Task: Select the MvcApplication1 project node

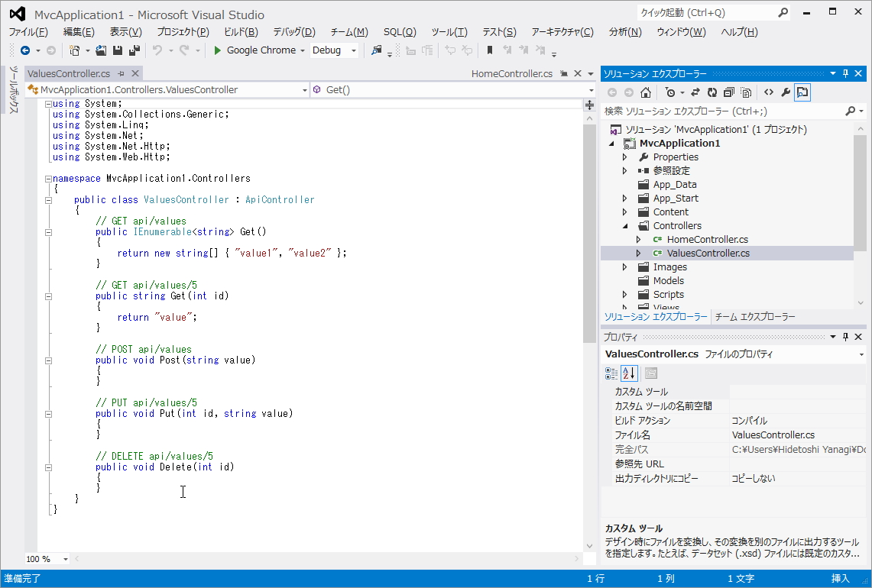Action: pos(679,144)
